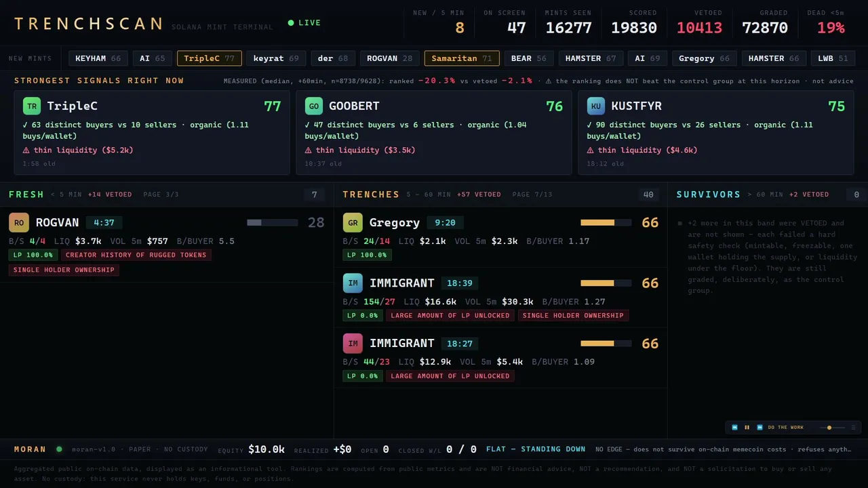Click thin liquidity warning on GOOBERT card
Image resolution: width=868 pixels, height=488 pixels.
coord(360,150)
